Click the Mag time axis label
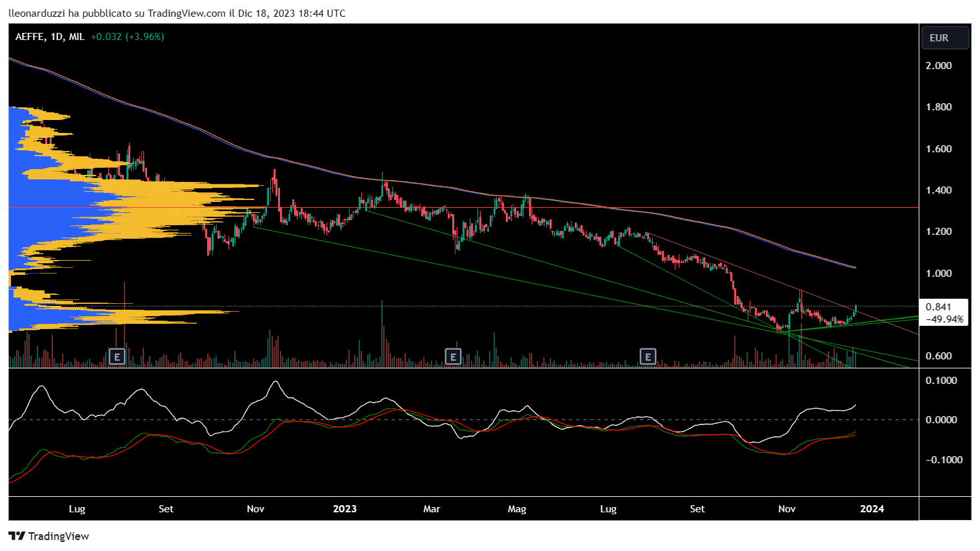 coord(517,509)
